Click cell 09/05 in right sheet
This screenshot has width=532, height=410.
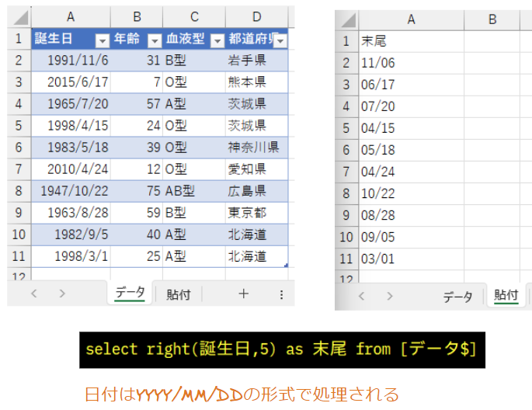[411, 237]
